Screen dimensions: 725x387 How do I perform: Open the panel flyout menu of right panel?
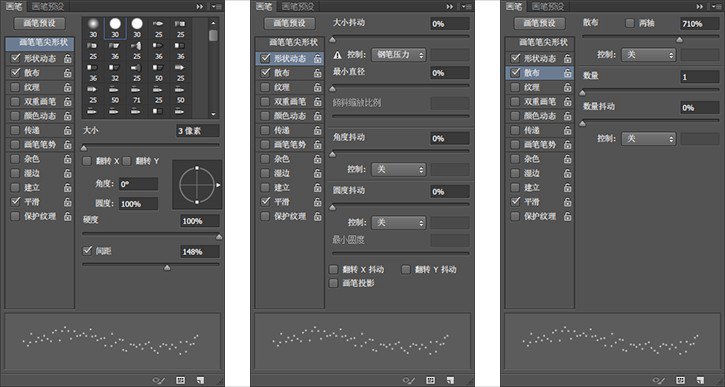[717, 6]
